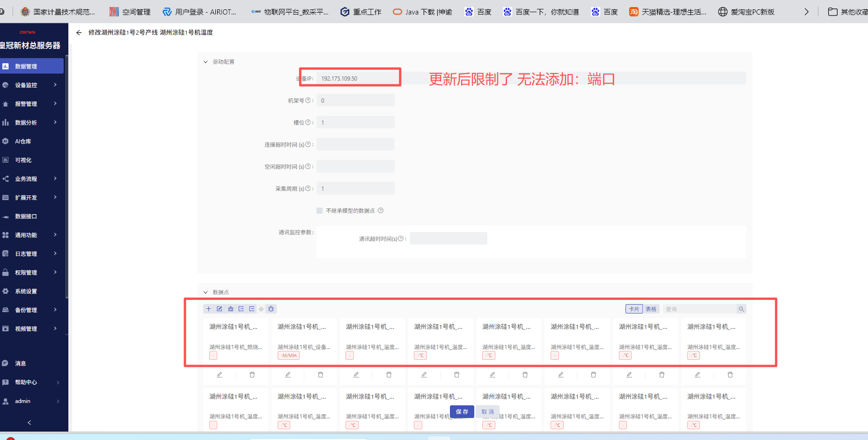Image resolution: width=868 pixels, height=440 pixels.
Task: Click the 槽位 input field
Action: tap(356, 122)
